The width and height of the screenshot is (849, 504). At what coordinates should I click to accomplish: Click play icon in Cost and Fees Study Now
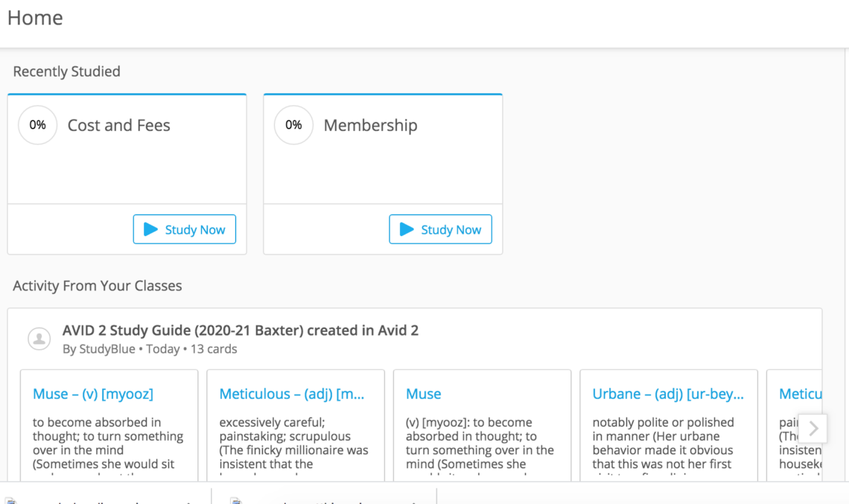point(150,229)
